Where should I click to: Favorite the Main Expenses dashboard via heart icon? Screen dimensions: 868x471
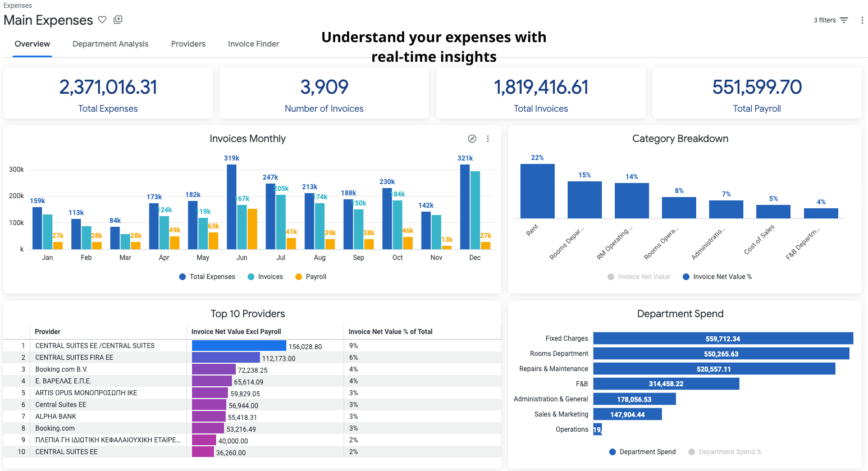coord(102,20)
